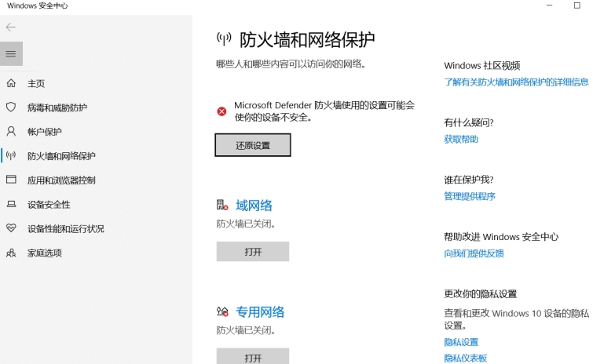Click 防火墙已关闭 text under 域网络

click(246, 224)
